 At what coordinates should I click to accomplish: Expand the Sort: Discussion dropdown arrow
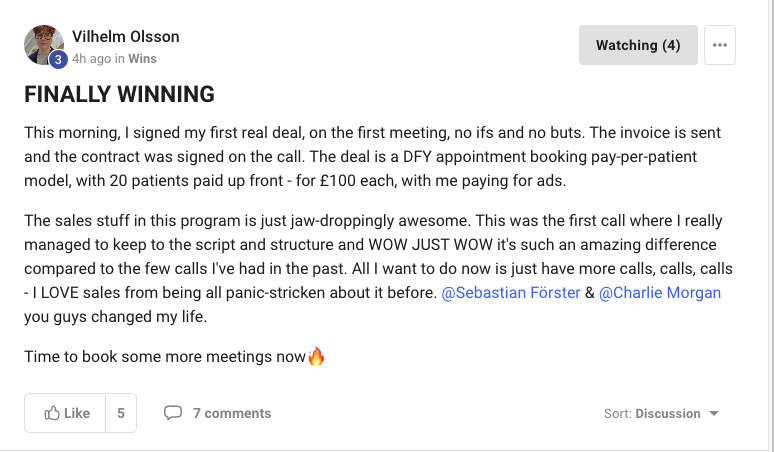pyautogui.click(x=714, y=414)
